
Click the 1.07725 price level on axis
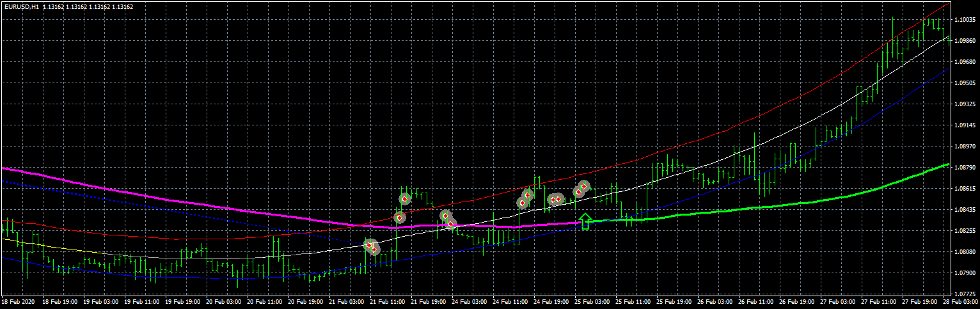coord(965,294)
